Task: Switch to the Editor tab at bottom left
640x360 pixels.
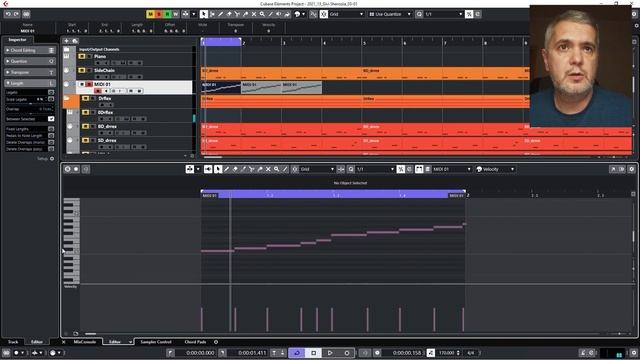Action: pos(37,342)
